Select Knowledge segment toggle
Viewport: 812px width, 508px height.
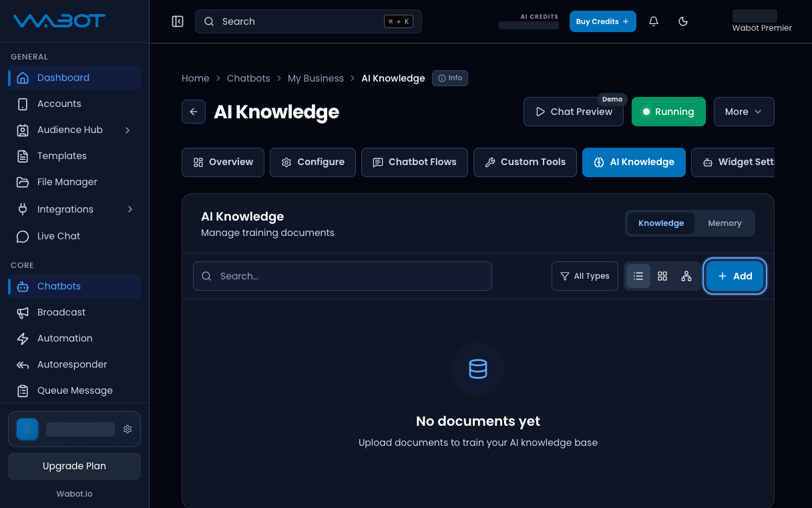[x=661, y=223]
